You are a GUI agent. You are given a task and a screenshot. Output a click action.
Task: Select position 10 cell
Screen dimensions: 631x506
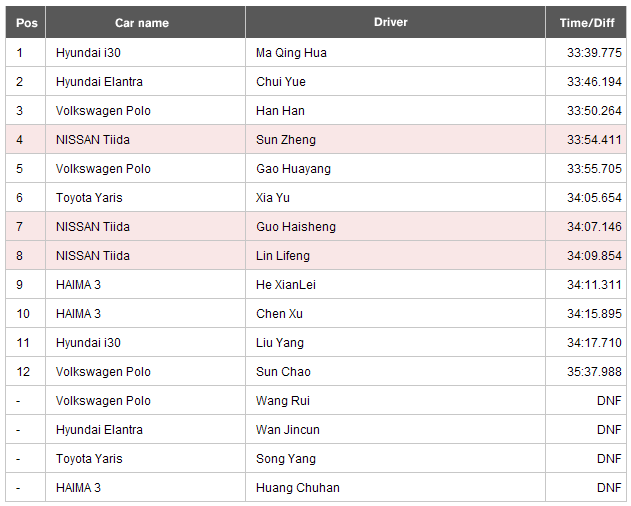coord(25,314)
